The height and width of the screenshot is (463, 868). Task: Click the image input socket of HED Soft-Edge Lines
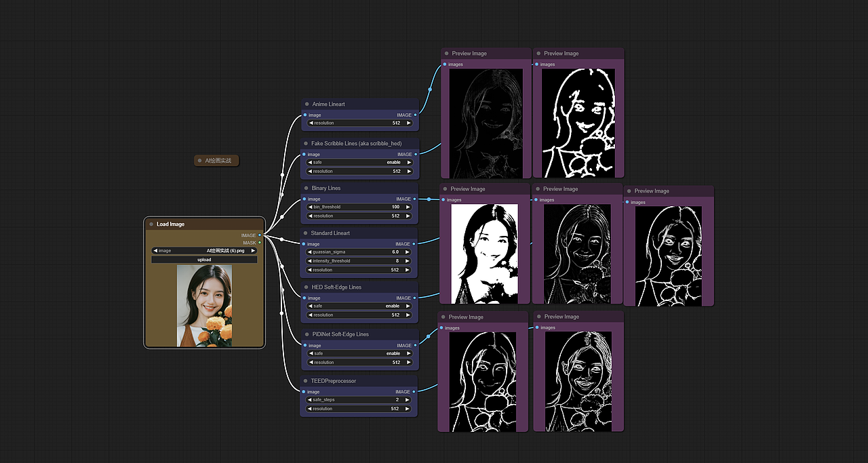coord(304,298)
